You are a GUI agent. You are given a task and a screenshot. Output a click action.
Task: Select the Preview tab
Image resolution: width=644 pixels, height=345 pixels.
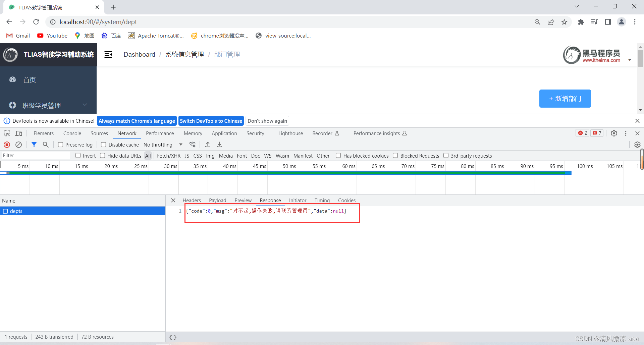click(243, 200)
